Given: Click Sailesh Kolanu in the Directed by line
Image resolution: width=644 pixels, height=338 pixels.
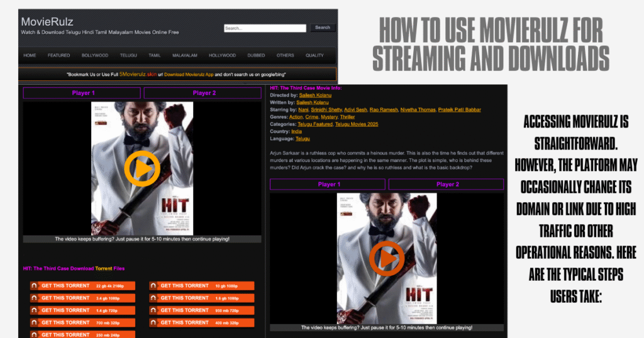Looking at the screenshot, I should [315, 95].
